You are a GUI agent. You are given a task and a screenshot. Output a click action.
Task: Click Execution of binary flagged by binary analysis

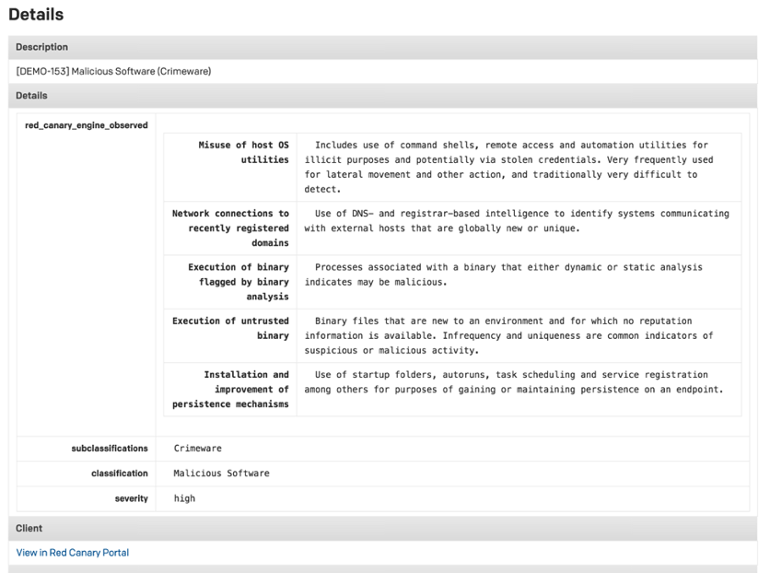point(238,282)
